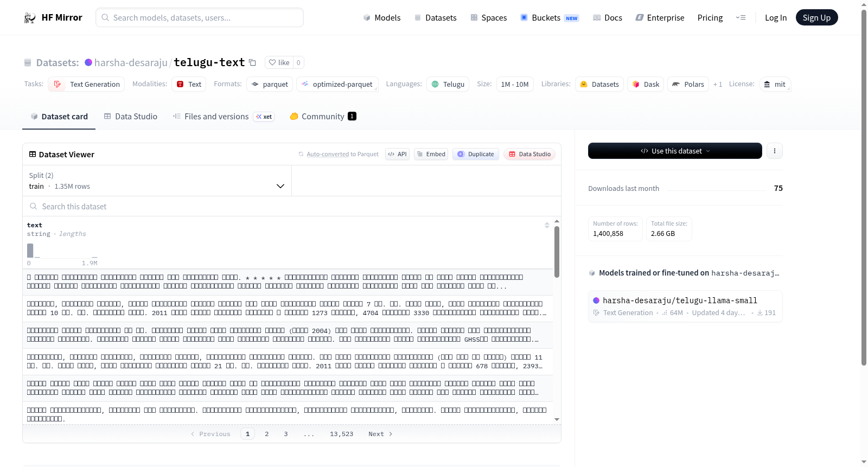Open the dataset viewer API button
This screenshot has height=467, width=868.
coord(397,154)
